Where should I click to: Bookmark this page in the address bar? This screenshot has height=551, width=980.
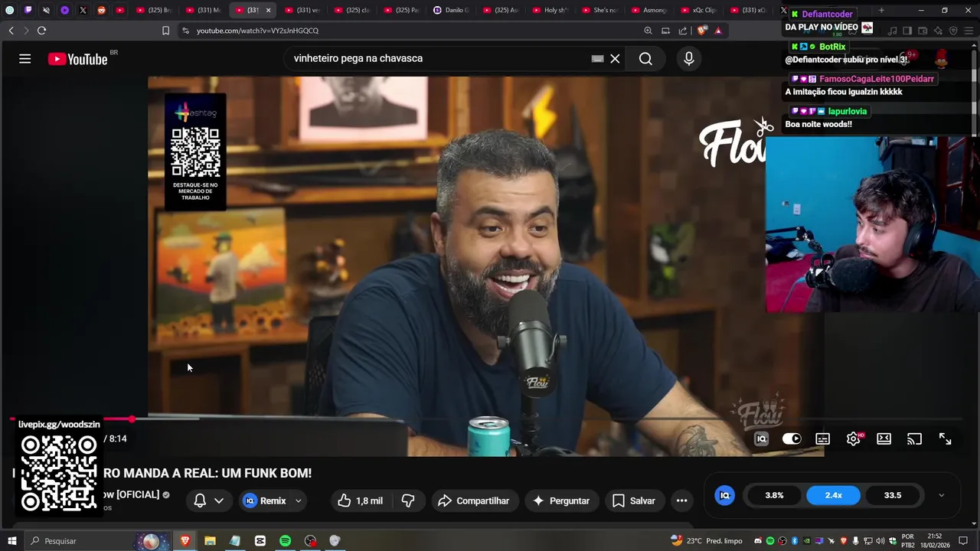pyautogui.click(x=165, y=31)
